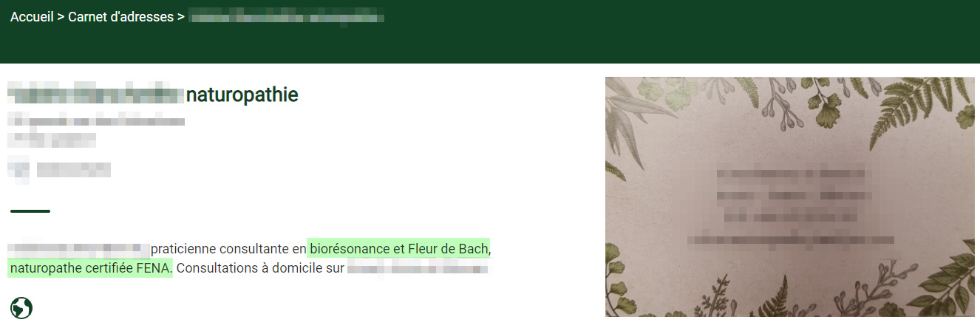
Task: Click the blurred location ending the description
Action: pos(418,267)
